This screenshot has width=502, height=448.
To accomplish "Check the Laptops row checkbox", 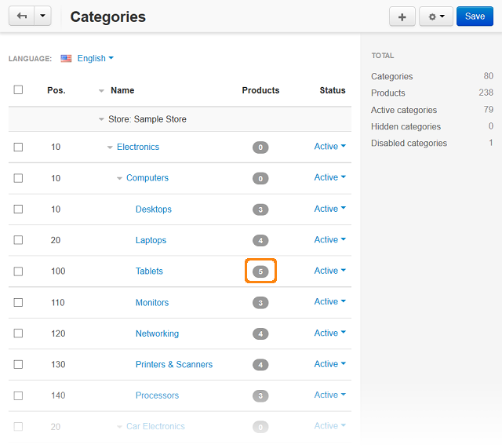I will tap(18, 240).
